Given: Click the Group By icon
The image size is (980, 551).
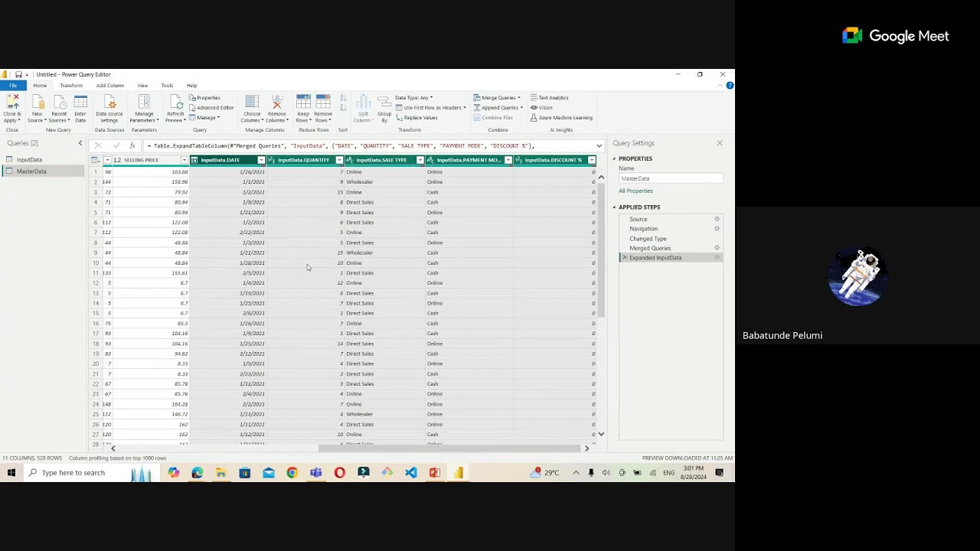Looking at the screenshot, I should click(384, 103).
